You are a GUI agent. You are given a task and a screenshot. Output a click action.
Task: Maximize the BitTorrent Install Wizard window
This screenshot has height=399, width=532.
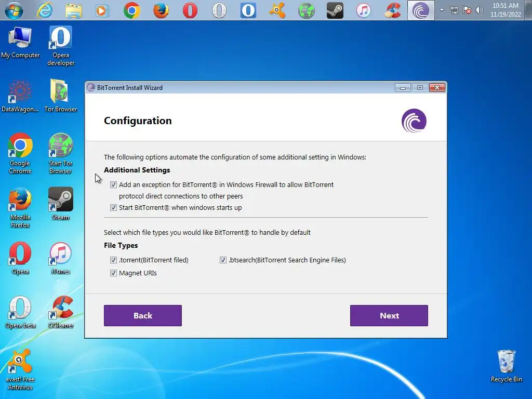[420, 88]
